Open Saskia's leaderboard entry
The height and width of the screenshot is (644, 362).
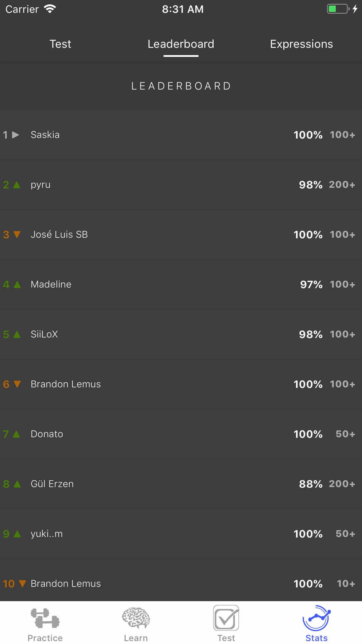tap(181, 135)
